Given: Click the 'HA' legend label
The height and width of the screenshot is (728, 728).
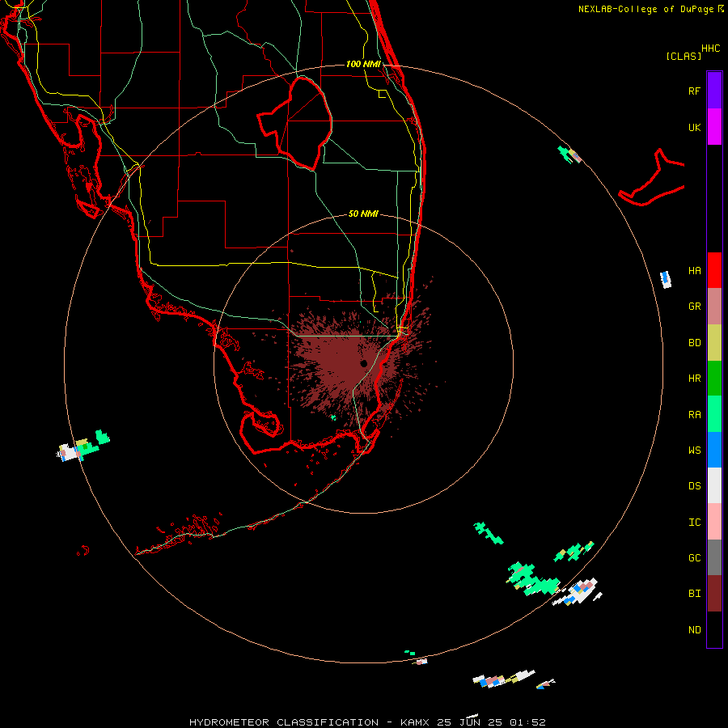Looking at the screenshot, I should 694,270.
